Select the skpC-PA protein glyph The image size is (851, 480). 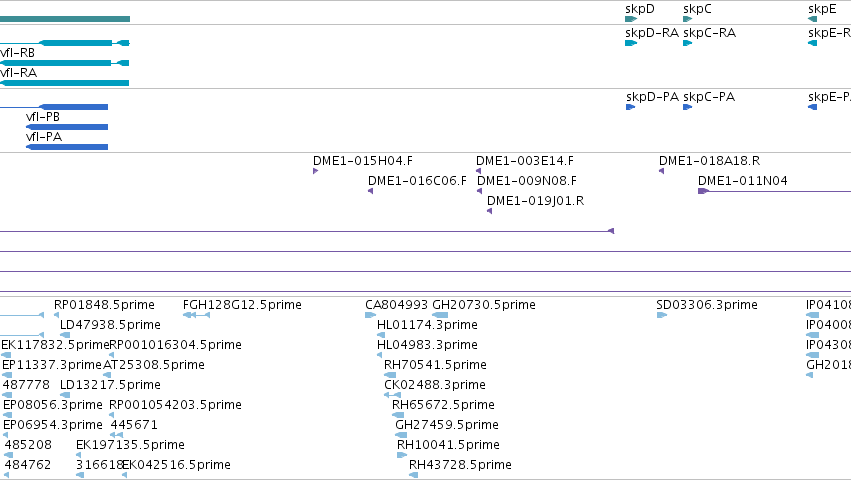pyautogui.click(x=688, y=107)
